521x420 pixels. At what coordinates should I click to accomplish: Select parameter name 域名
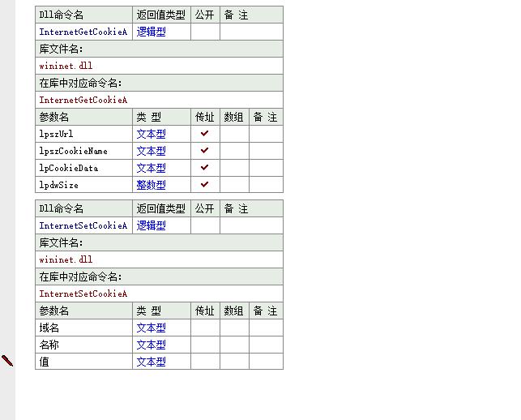pyautogui.click(x=49, y=328)
